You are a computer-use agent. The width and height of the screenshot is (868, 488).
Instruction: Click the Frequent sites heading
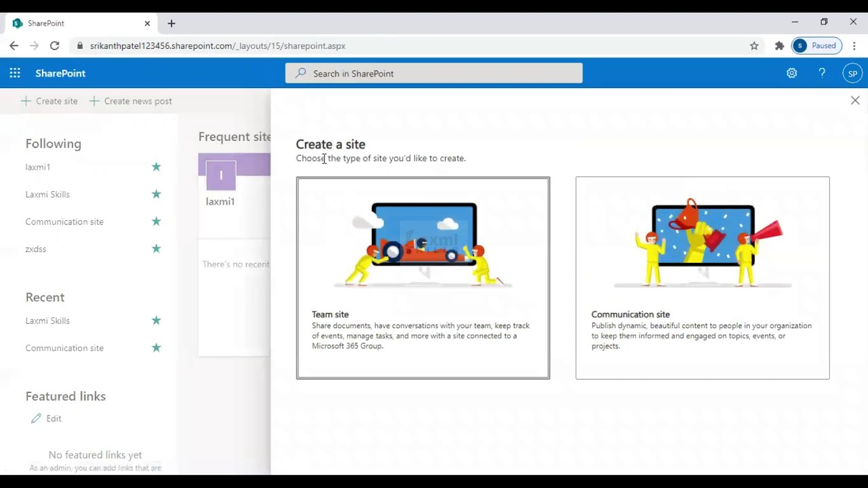(235, 137)
